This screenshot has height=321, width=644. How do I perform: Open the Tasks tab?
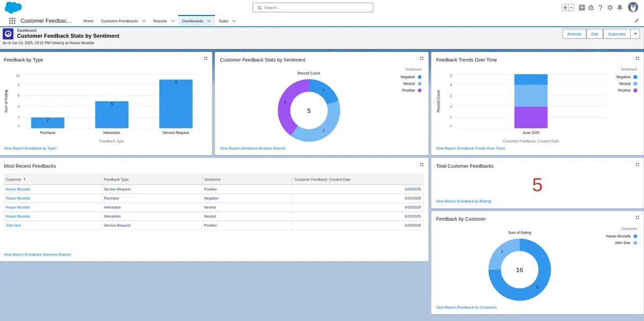tap(223, 21)
